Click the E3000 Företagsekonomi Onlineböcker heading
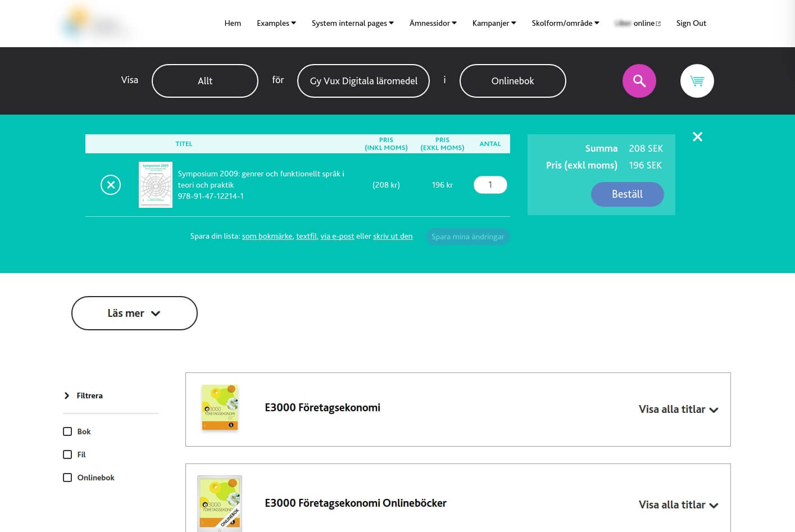Screen dimensions: 795x532 click(356, 503)
